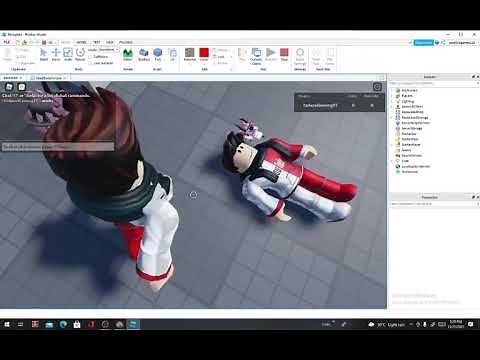Open the Material picker
Screen dimensions: 480x360
(190, 55)
